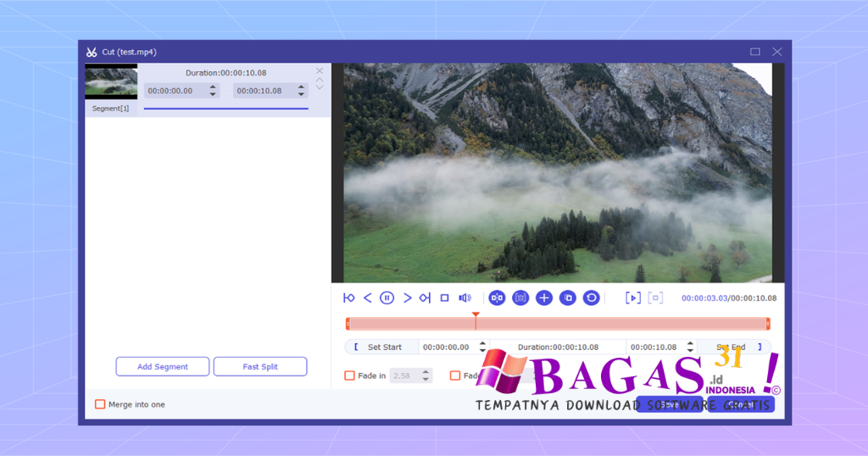Click the volume speaker icon

465,298
